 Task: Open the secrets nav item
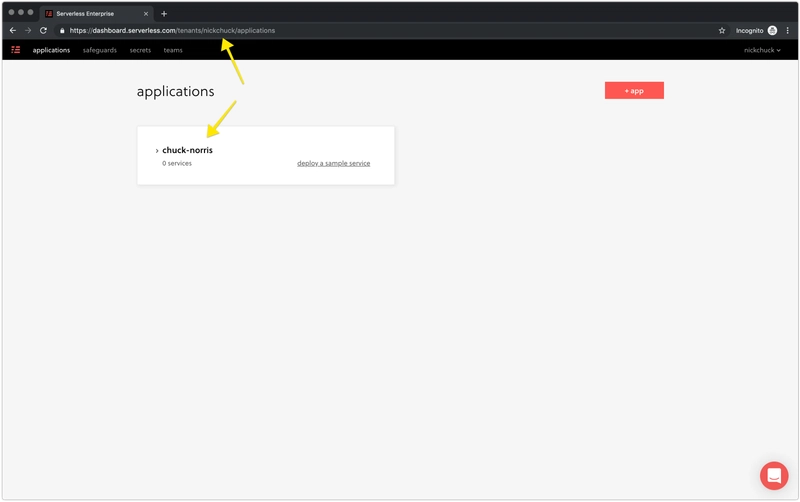pos(140,50)
